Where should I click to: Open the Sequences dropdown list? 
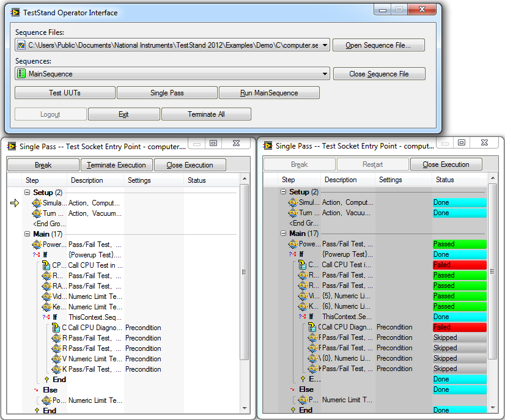click(x=324, y=74)
